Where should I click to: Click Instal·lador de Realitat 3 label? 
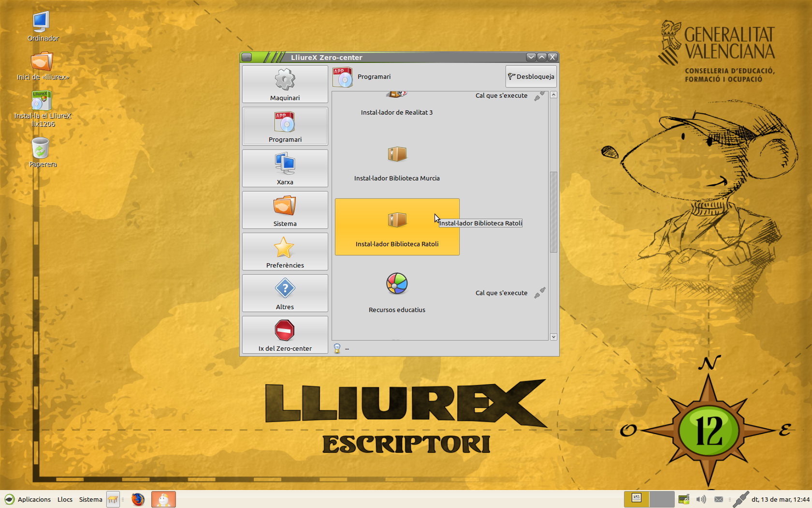click(397, 112)
